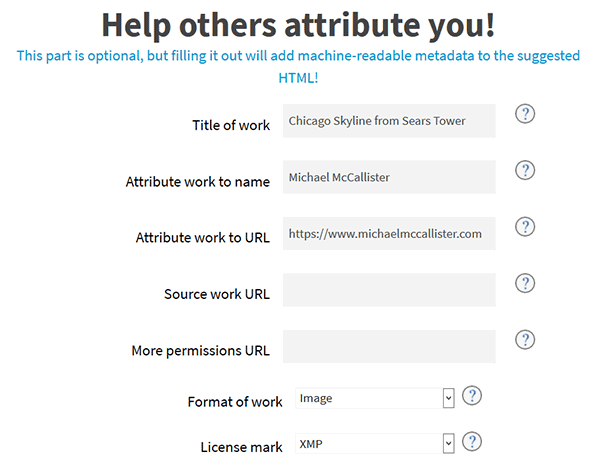Focus the field containing Chicago Skyline from Sears Tower
This screenshot has width=600, height=473.
(x=389, y=121)
